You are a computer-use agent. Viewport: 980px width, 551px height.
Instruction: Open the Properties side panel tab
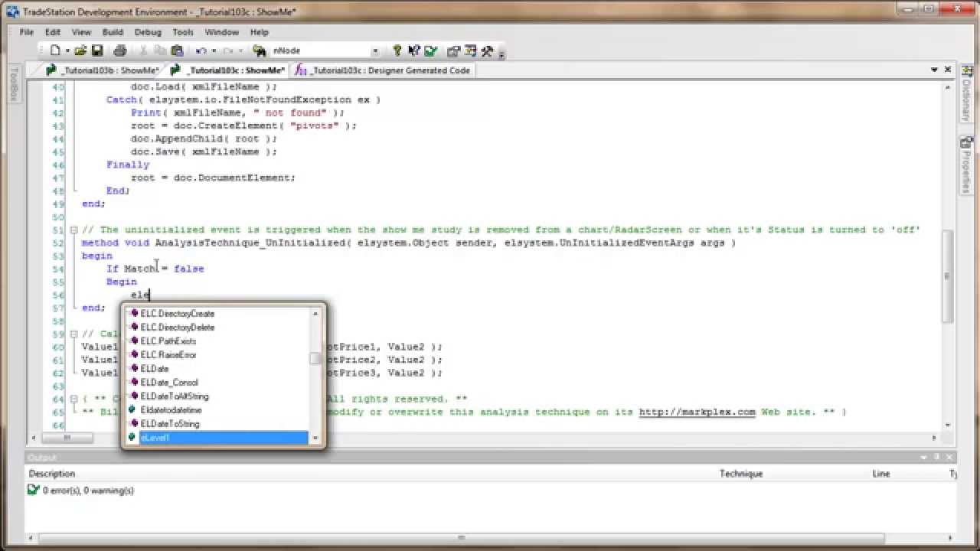(965, 165)
